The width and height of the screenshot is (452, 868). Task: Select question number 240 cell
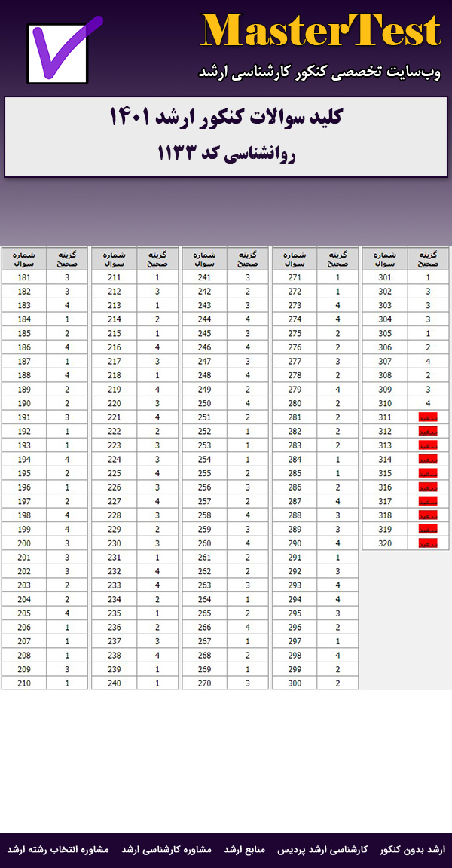pos(115,683)
